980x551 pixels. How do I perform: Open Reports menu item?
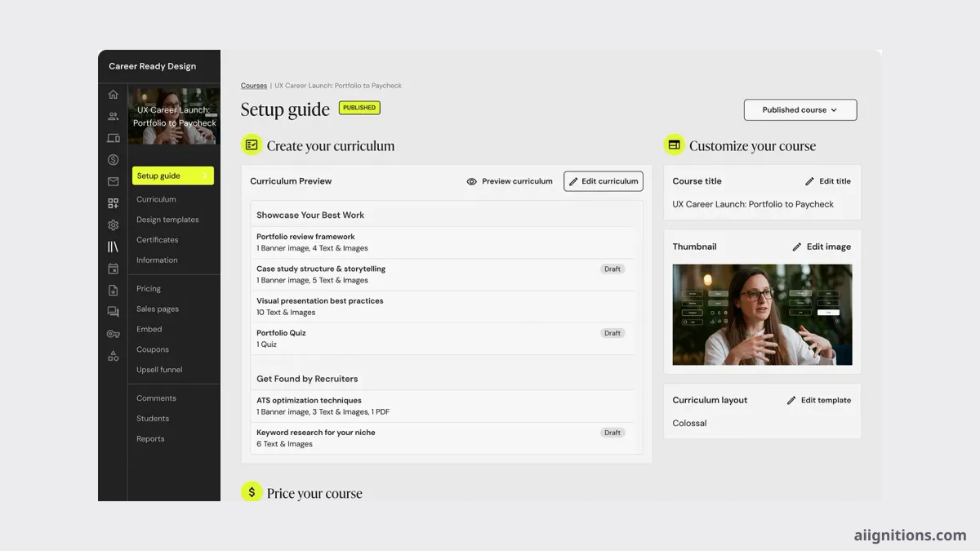(150, 439)
